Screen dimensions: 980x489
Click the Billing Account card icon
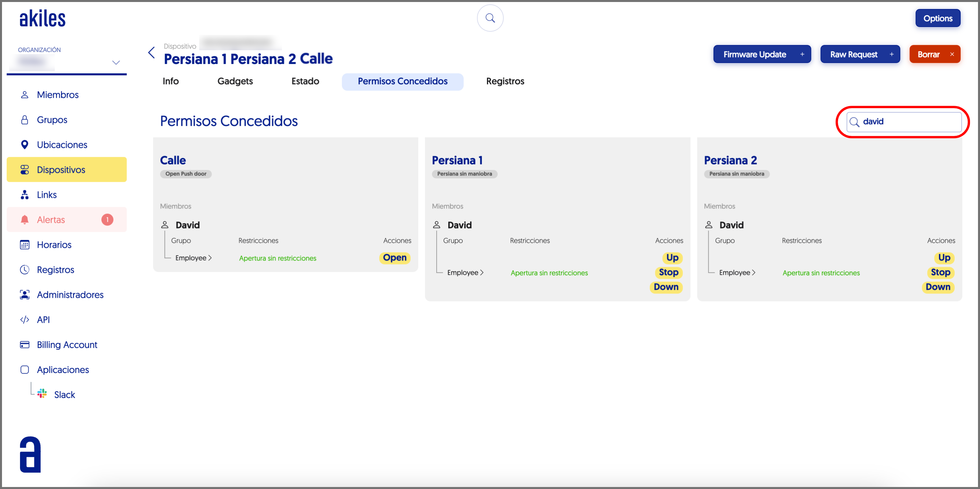(25, 345)
